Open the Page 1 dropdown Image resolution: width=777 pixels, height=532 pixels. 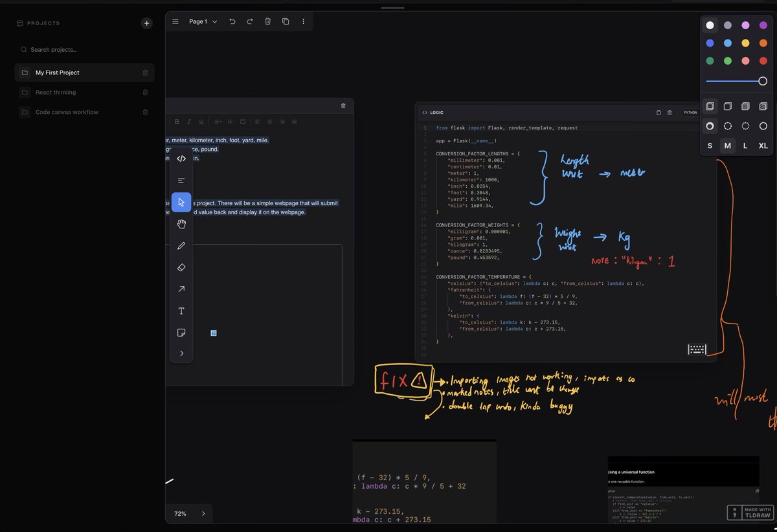pyautogui.click(x=203, y=21)
